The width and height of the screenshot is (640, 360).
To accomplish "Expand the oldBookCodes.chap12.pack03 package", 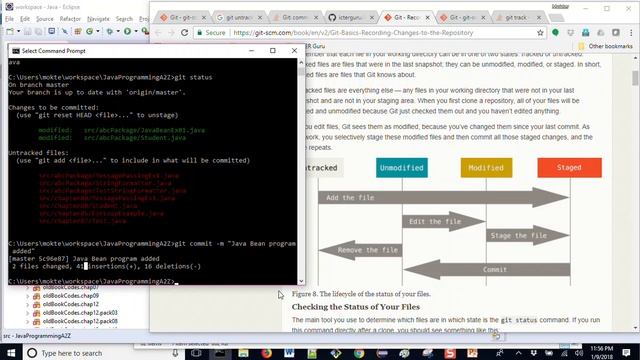I will (28, 313).
